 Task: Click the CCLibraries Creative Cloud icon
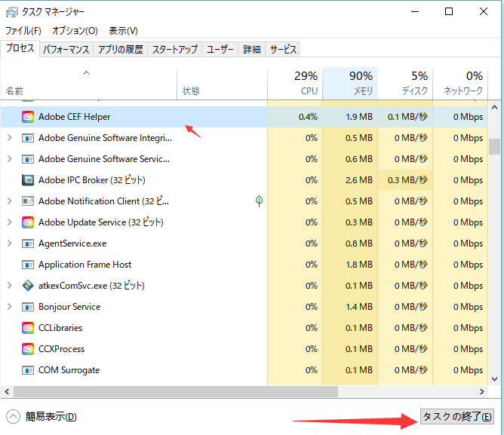pos(28,328)
